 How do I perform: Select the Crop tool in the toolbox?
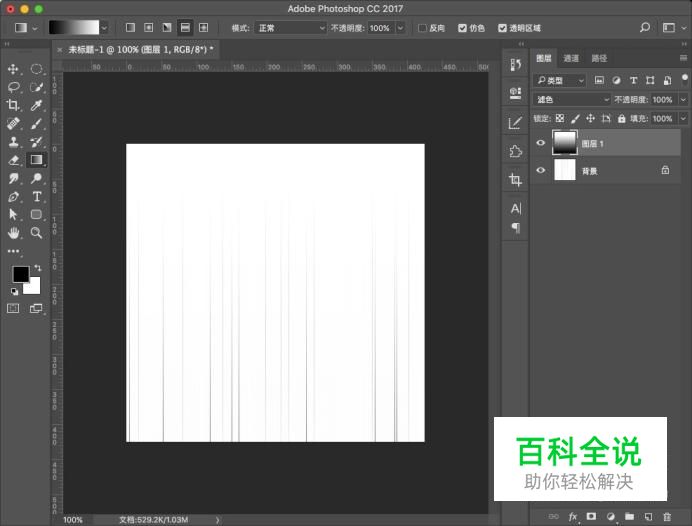pos(13,105)
